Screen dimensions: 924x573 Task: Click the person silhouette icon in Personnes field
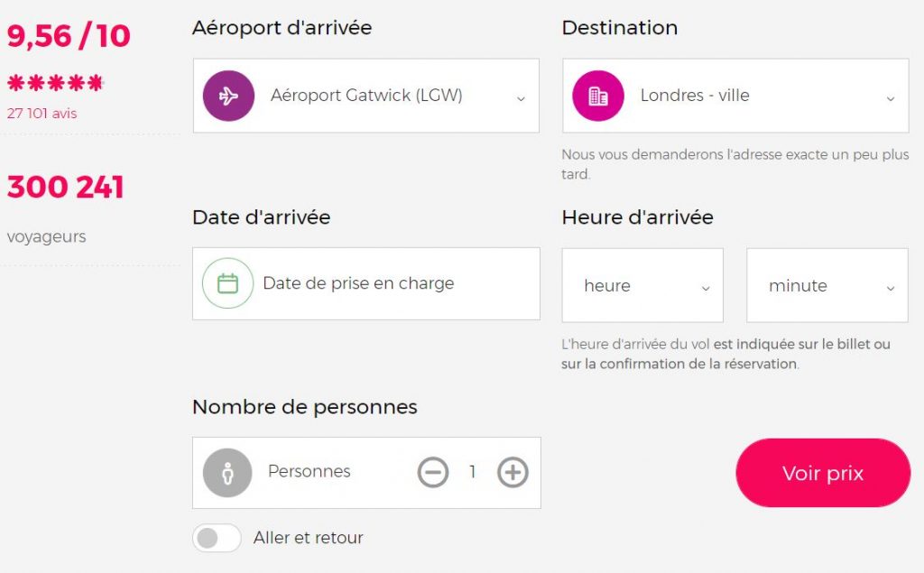point(227,471)
